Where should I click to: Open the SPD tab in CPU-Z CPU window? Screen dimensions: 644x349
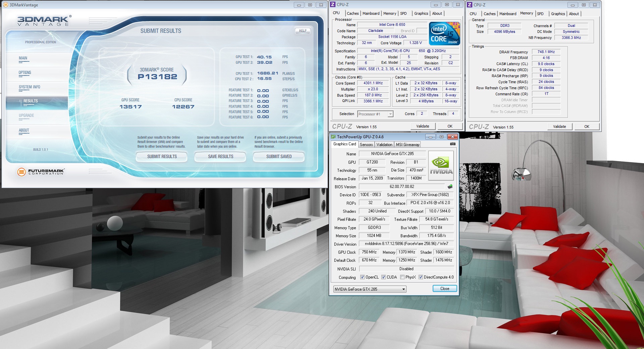coord(403,13)
